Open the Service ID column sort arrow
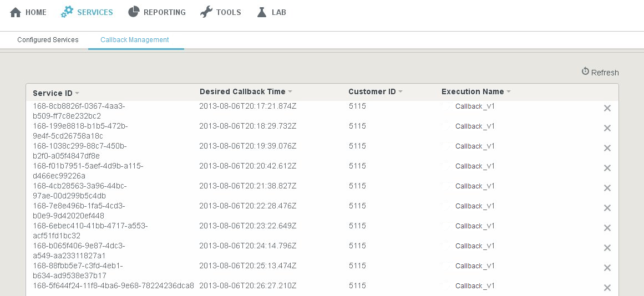 coord(77,93)
